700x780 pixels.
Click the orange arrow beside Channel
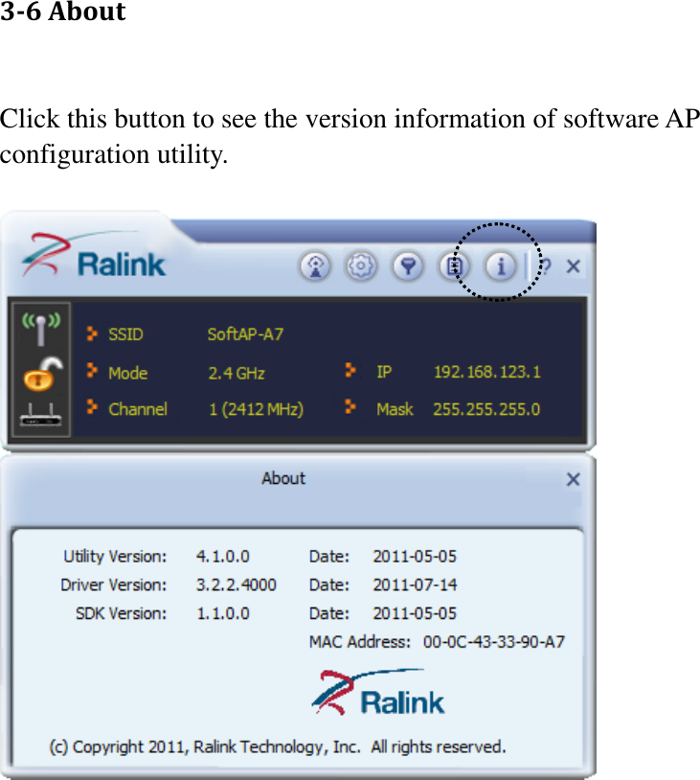pos(92,406)
